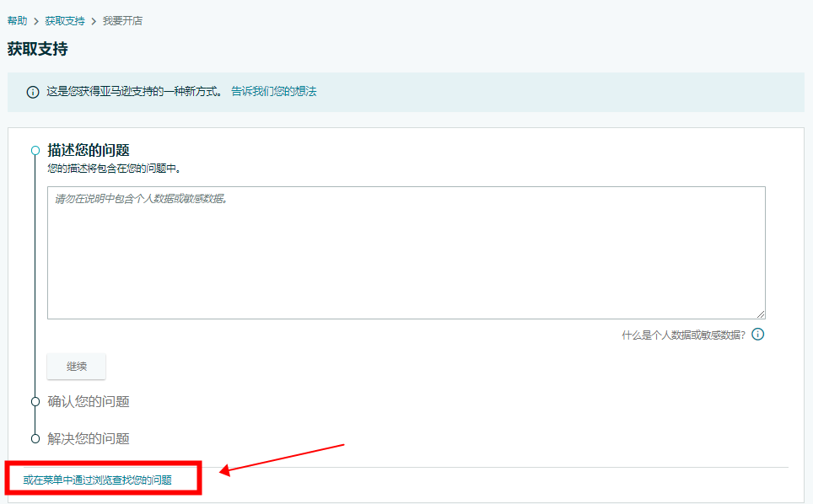Click the 您的描述将包含在您的问题中 subtitle
The width and height of the screenshot is (813, 504).
tap(114, 169)
